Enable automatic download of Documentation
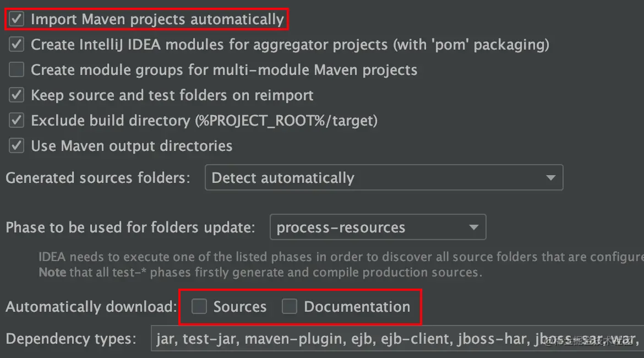 click(290, 307)
